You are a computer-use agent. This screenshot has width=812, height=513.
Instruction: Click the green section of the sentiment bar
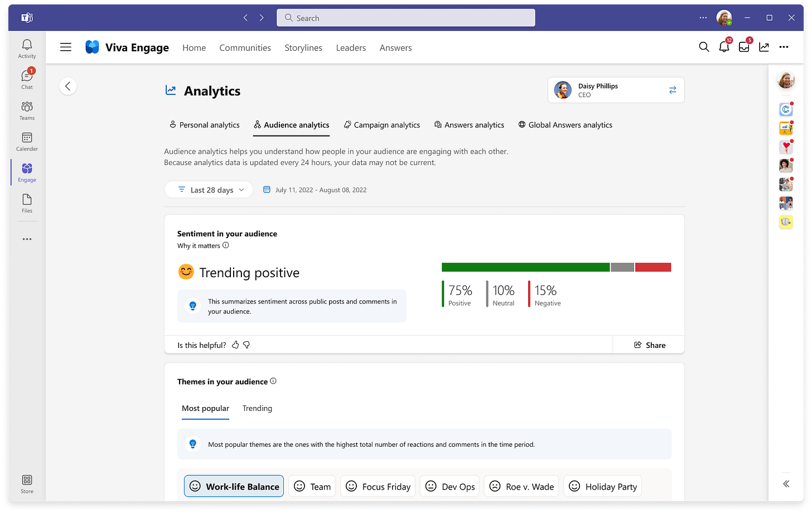pos(524,267)
